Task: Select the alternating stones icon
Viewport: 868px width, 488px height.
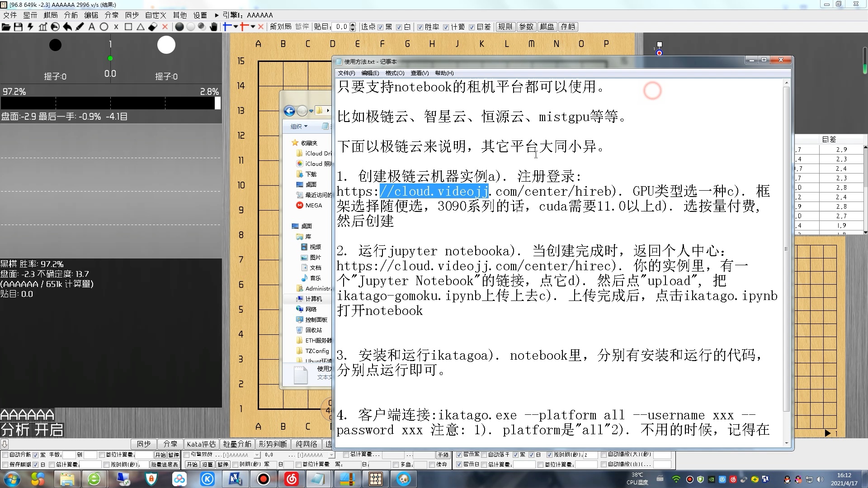Action: click(202, 27)
